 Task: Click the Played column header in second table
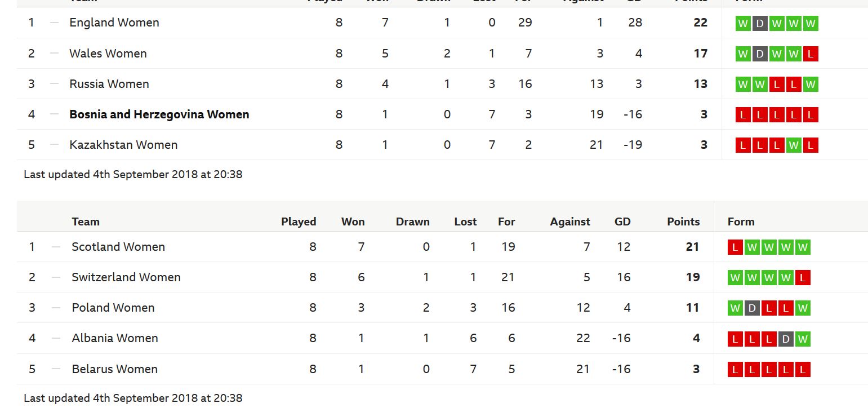tap(299, 221)
